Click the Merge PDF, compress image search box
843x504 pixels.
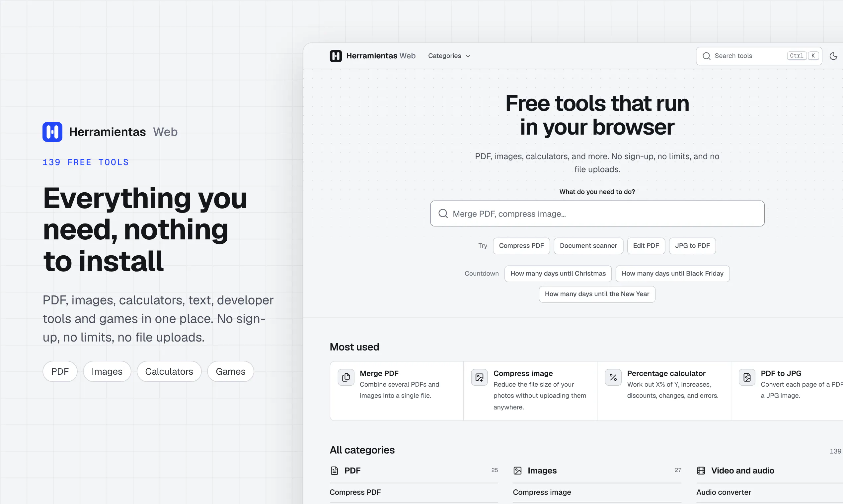(597, 214)
